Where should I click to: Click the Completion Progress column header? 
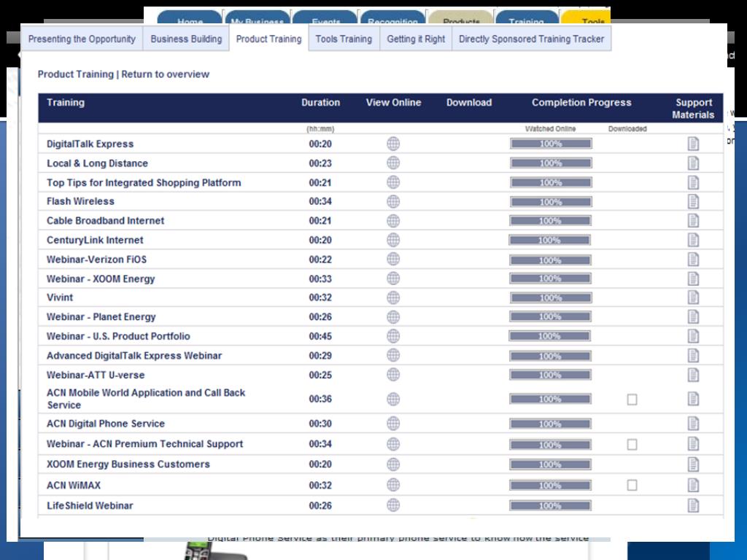[581, 102]
